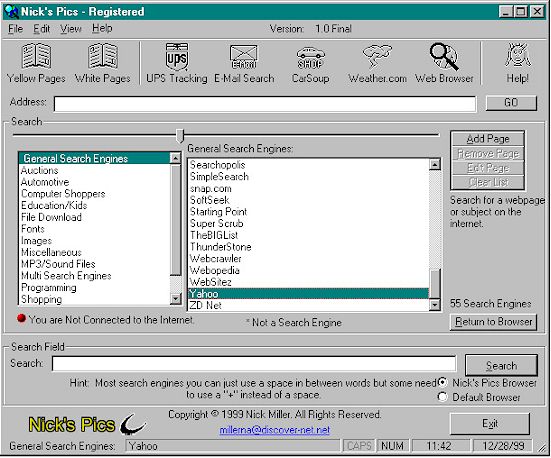Viewport: 551px width, 458px height.
Task: Open the Help menu
Action: pos(102,28)
